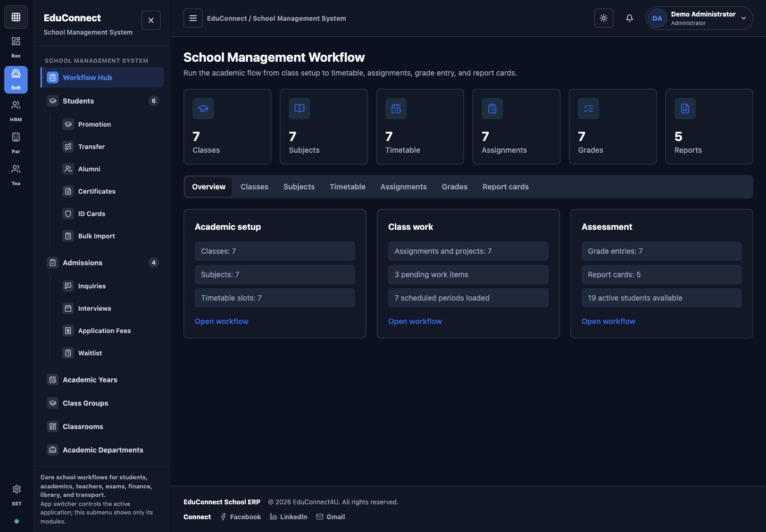This screenshot has width=766, height=532.
Task: Select the Sch school application icon
Action: pyautogui.click(x=16, y=79)
